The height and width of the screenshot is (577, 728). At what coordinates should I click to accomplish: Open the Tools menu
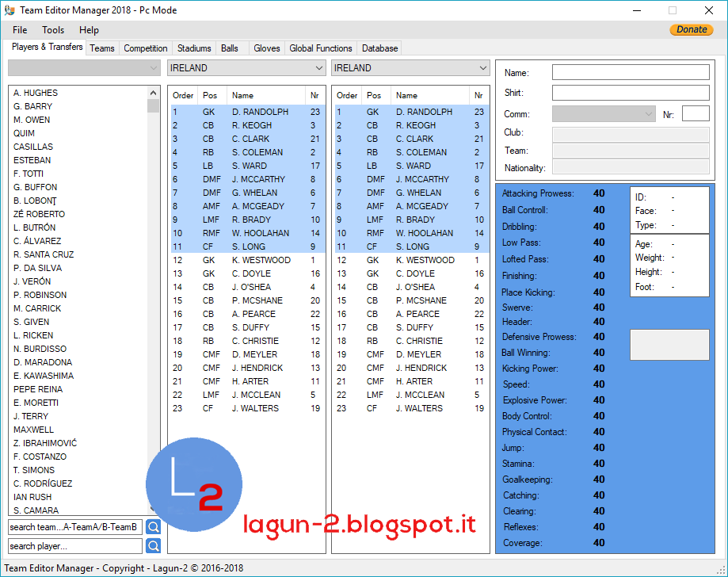pyautogui.click(x=53, y=30)
